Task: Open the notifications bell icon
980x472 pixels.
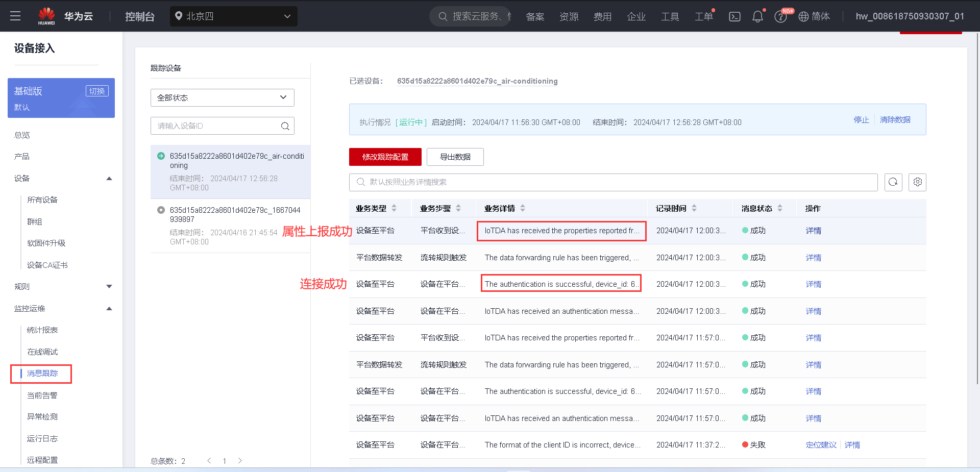Action: point(757,16)
